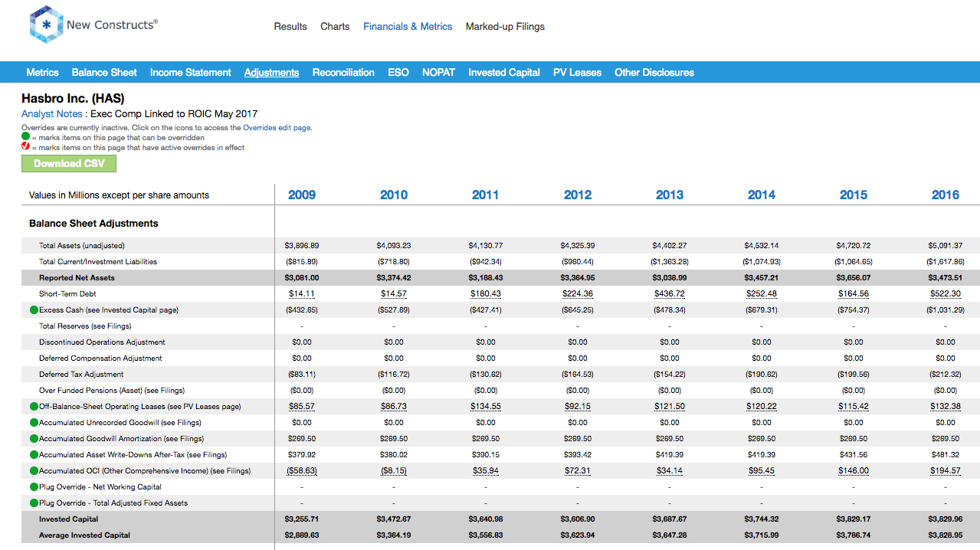Click 2009 operating leases value $85.57

tap(302, 407)
